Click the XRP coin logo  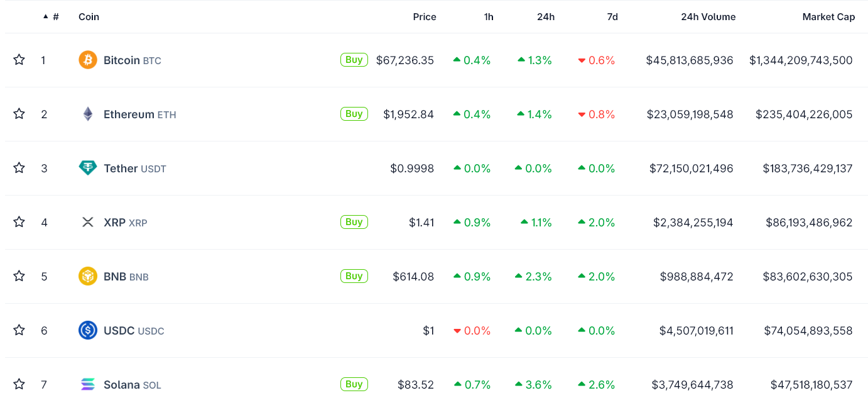click(x=87, y=222)
